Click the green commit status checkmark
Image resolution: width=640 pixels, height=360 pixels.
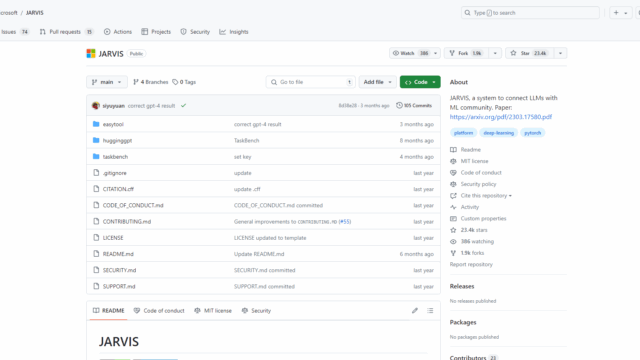[184, 106]
